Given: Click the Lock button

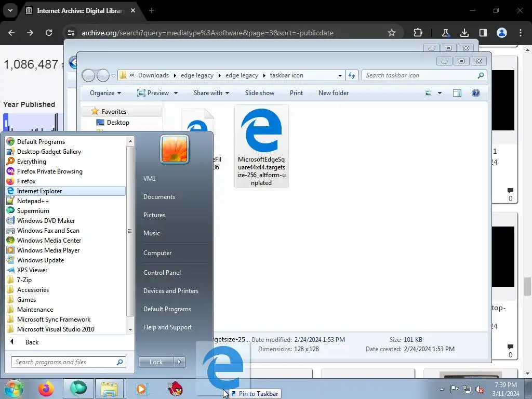Looking at the screenshot, I should 156,362.
